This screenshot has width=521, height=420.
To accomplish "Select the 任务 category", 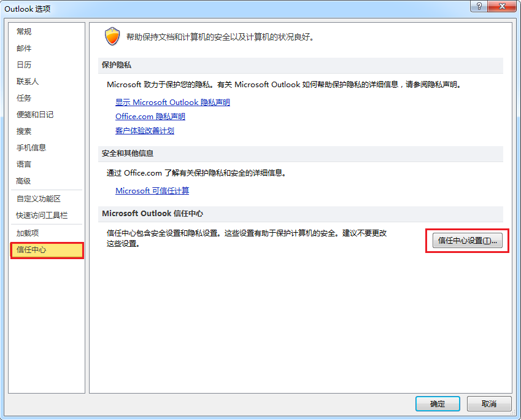I will coord(24,98).
